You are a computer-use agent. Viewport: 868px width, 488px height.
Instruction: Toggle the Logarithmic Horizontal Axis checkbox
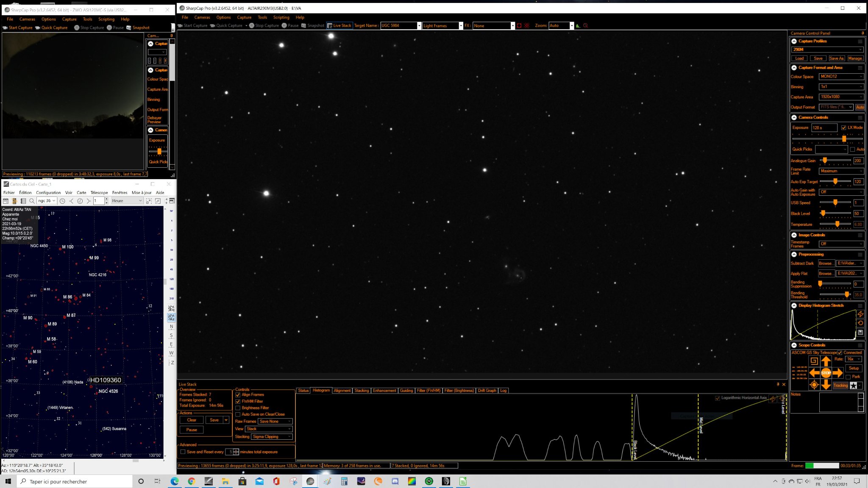(x=718, y=398)
